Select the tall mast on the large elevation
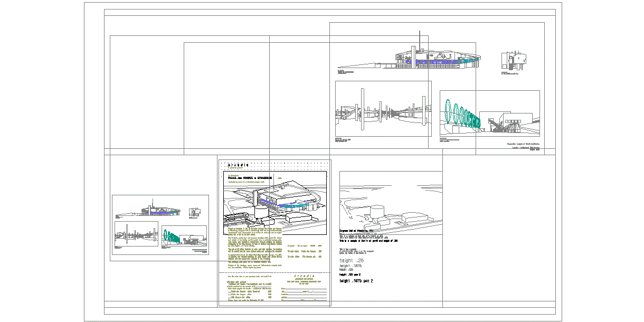The image size is (644, 322). [420, 42]
